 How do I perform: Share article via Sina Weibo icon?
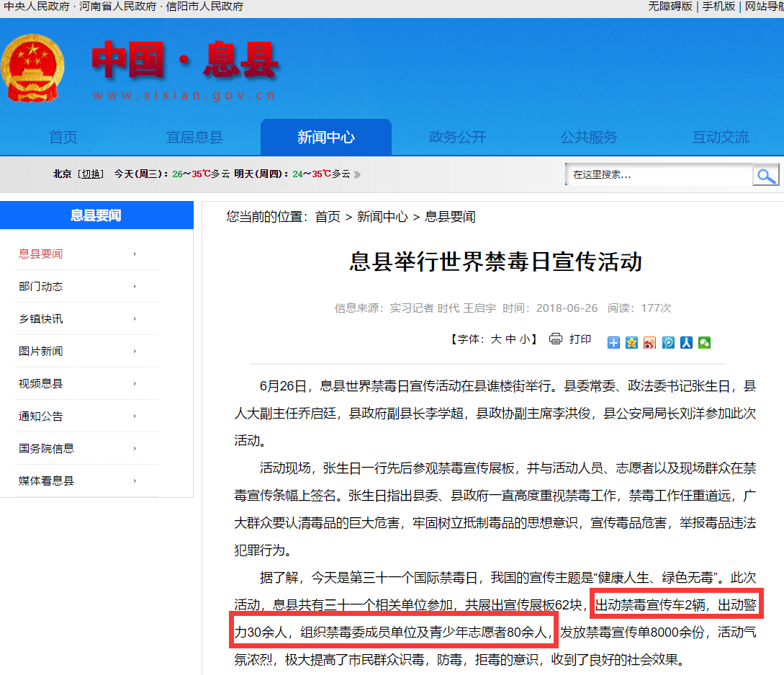point(650,343)
